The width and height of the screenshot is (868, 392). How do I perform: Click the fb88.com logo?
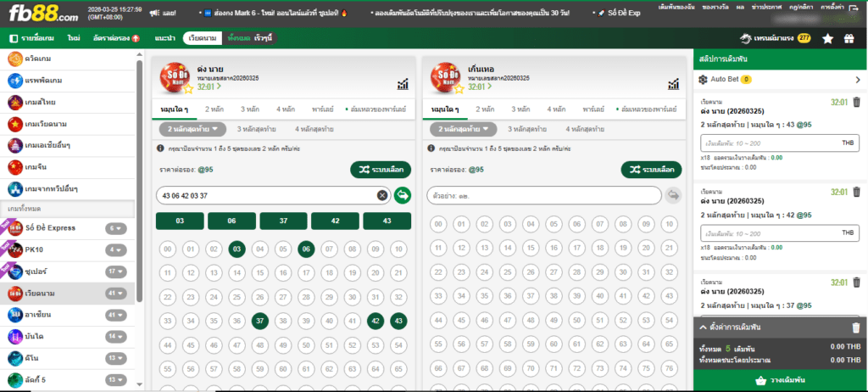point(43,13)
